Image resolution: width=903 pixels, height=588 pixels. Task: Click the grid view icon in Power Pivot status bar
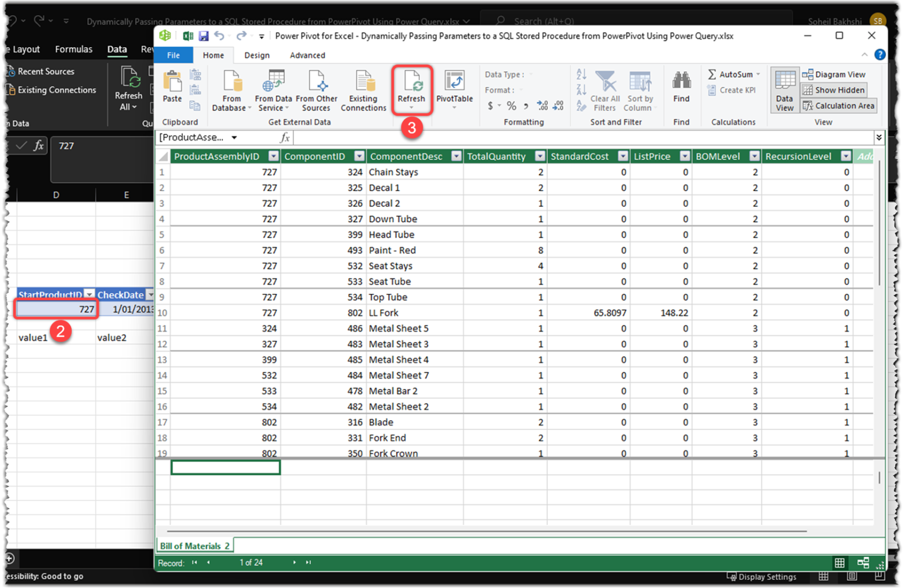[x=840, y=563]
